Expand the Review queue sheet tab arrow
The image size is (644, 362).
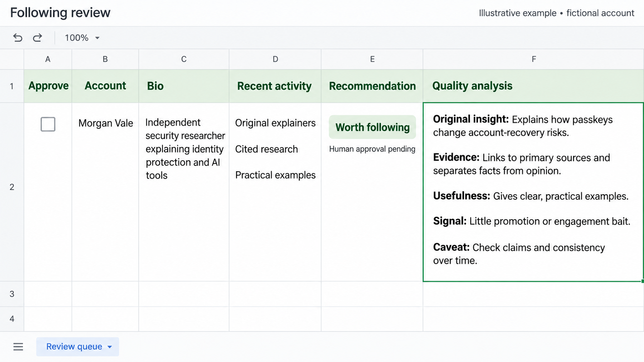point(110,347)
